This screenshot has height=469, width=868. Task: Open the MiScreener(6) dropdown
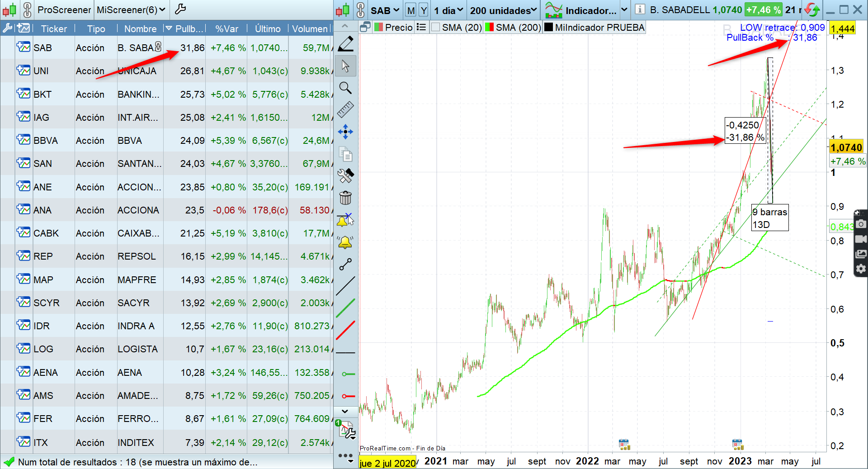tap(131, 9)
